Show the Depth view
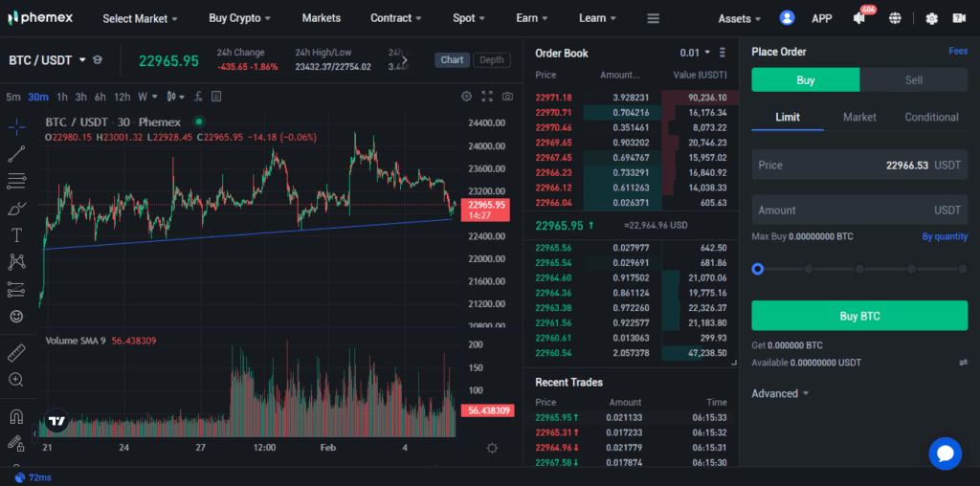This screenshot has height=486, width=980. 492,60
